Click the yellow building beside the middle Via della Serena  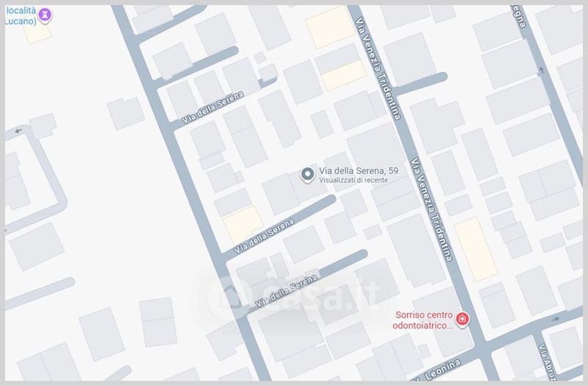coord(243,225)
